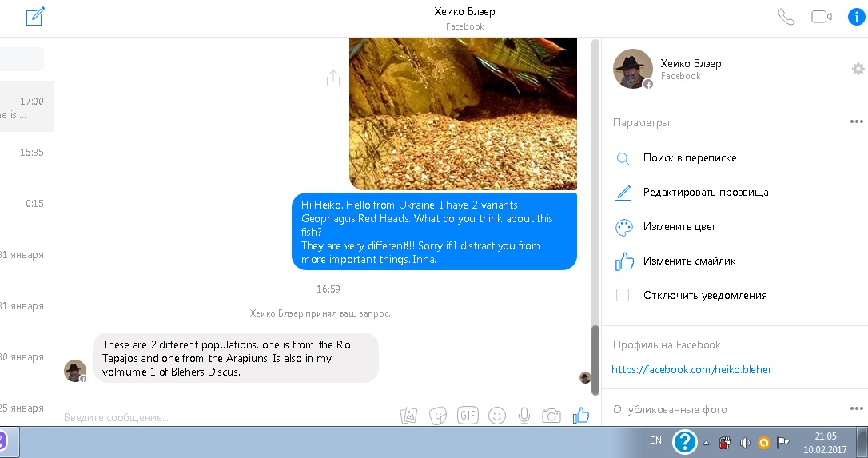Send a thumbs-up like
Image resolution: width=868 pixels, height=458 pixels.
(x=581, y=416)
